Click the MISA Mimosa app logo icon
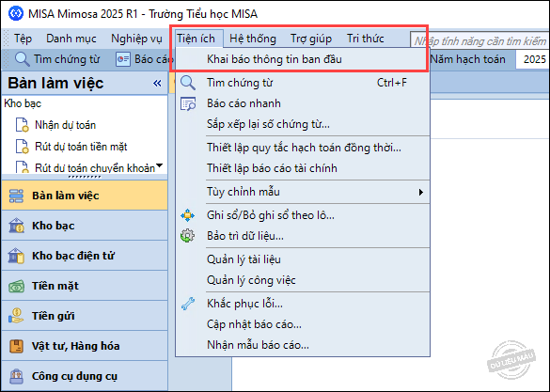Image resolution: width=550 pixels, height=392 pixels. 16,14
